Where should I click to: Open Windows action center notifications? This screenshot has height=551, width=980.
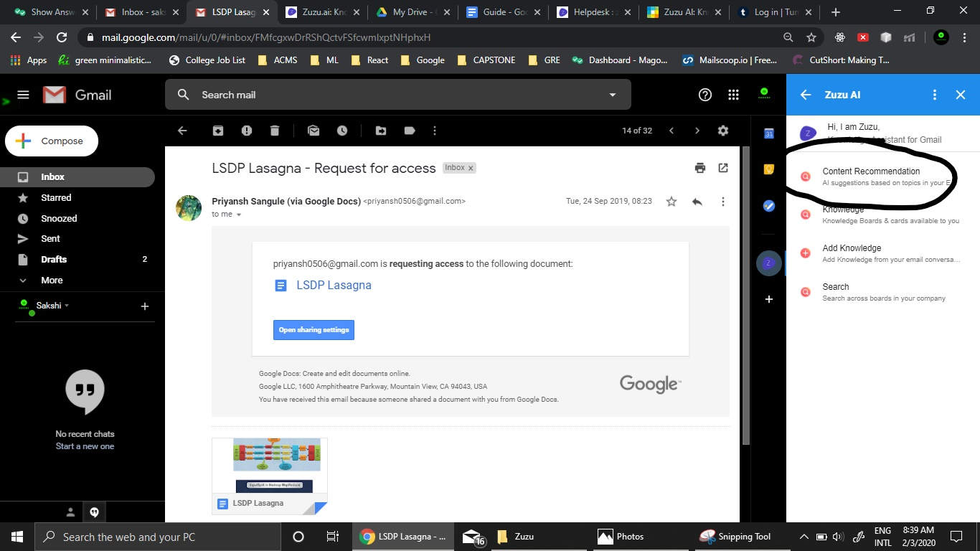[956, 537]
